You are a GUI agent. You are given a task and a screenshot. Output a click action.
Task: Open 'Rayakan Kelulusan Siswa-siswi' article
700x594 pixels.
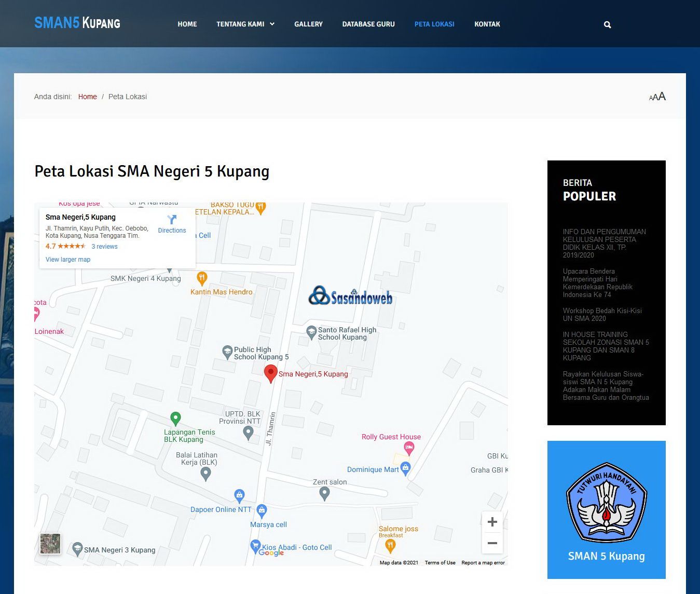click(x=606, y=385)
